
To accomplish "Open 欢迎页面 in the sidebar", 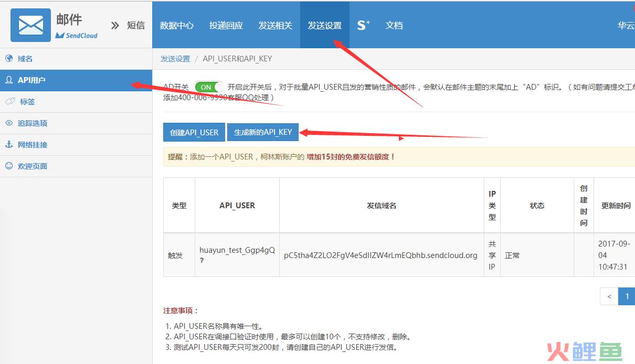I will 76,166.
